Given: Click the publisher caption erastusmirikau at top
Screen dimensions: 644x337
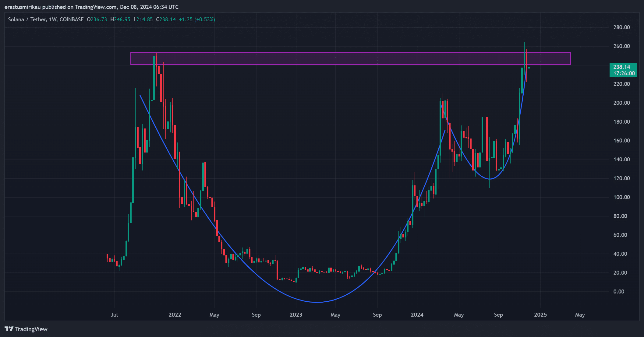Looking at the screenshot, I should (x=23, y=7).
